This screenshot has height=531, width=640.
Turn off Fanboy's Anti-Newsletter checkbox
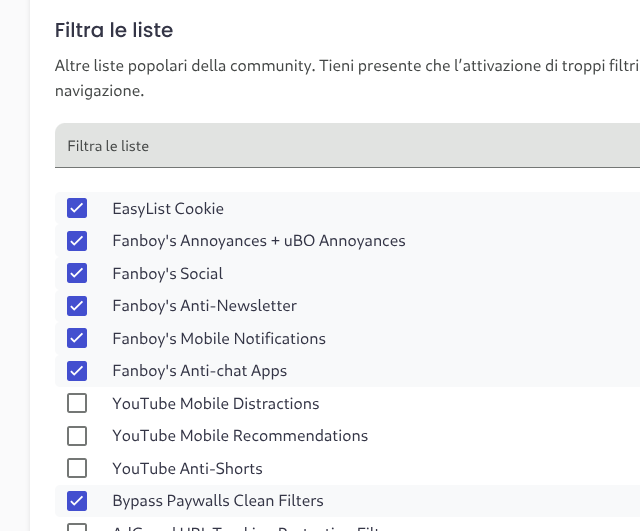point(77,306)
